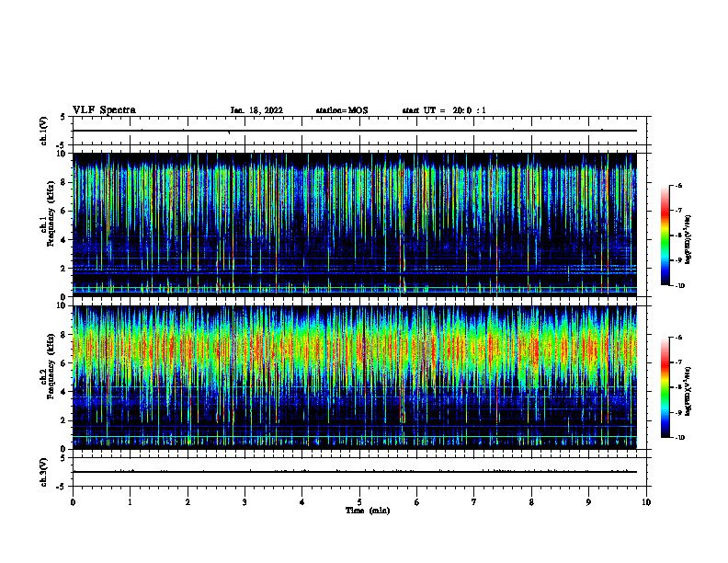Screen dimensions: 728x563
Task: Click the 'ch.1(V)' axis label of top waveform
Action: click(x=43, y=131)
